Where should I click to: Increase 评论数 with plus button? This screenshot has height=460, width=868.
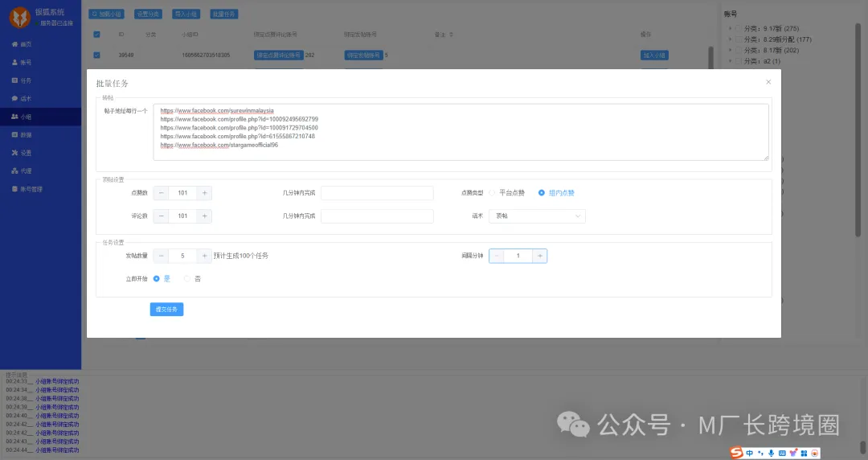(x=204, y=216)
